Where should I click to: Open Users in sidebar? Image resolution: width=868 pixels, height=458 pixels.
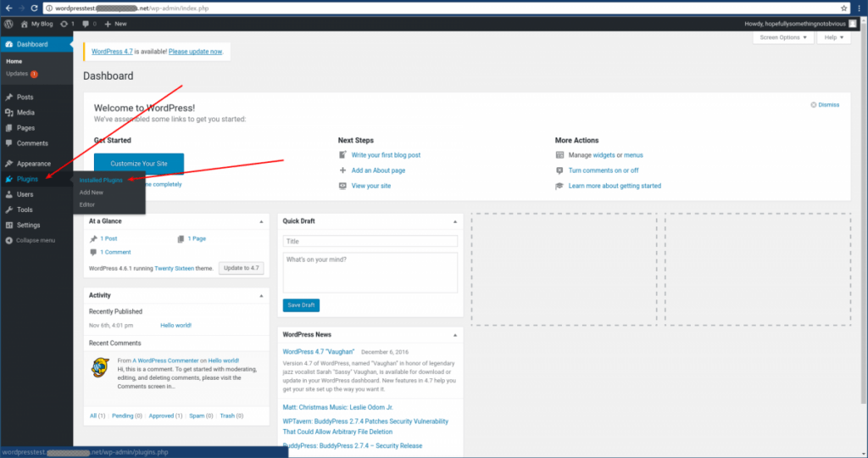point(36,194)
